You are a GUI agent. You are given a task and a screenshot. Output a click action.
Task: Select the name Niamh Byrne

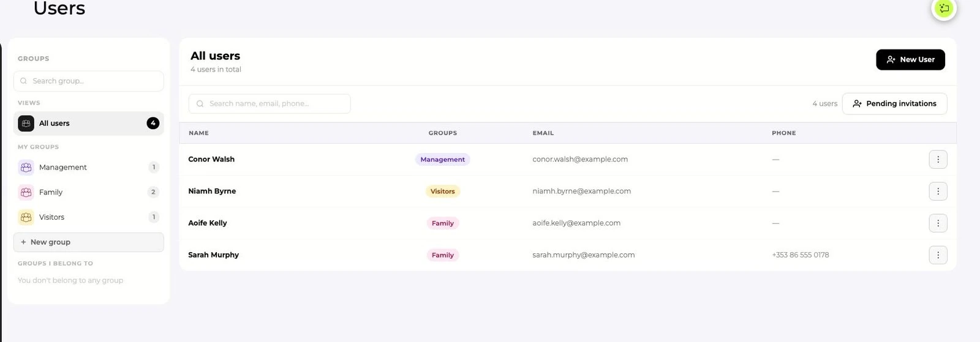(212, 191)
